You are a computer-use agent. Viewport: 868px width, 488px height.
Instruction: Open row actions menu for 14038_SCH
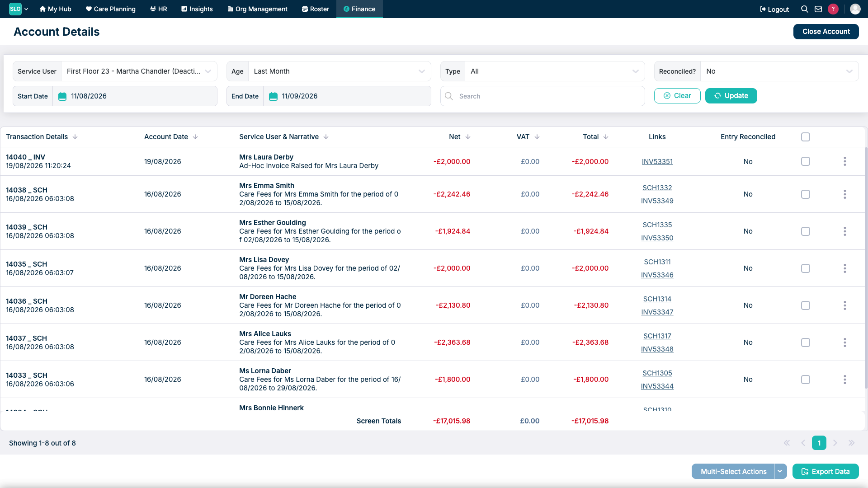[844, 194]
